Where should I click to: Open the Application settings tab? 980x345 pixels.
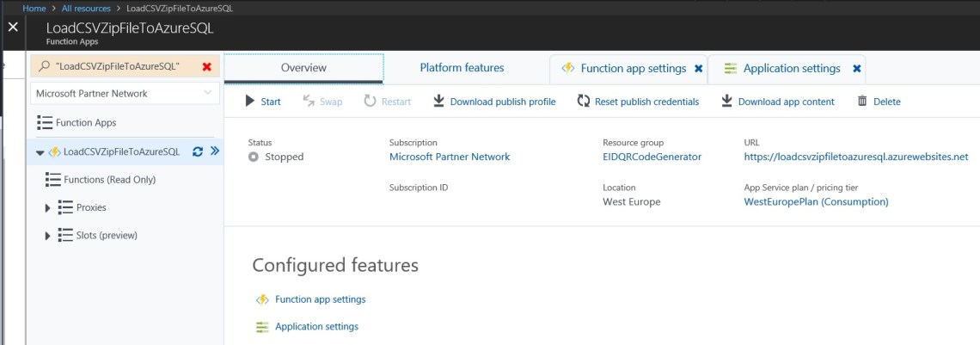pos(792,68)
